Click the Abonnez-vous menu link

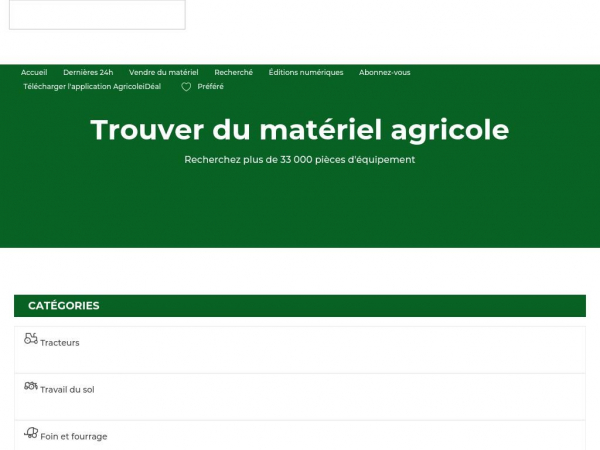(x=385, y=72)
